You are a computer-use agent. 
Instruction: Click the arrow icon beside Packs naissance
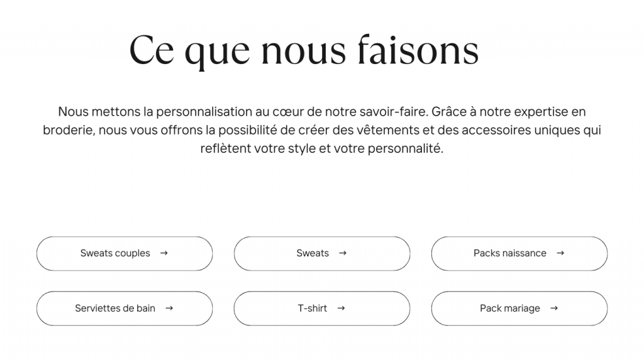(560, 253)
